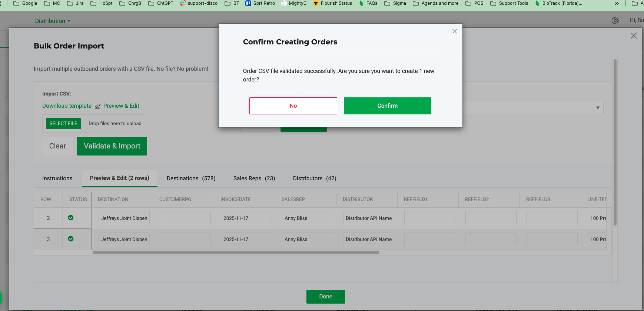
Task: Open the settings gear icon
Action: point(615,21)
